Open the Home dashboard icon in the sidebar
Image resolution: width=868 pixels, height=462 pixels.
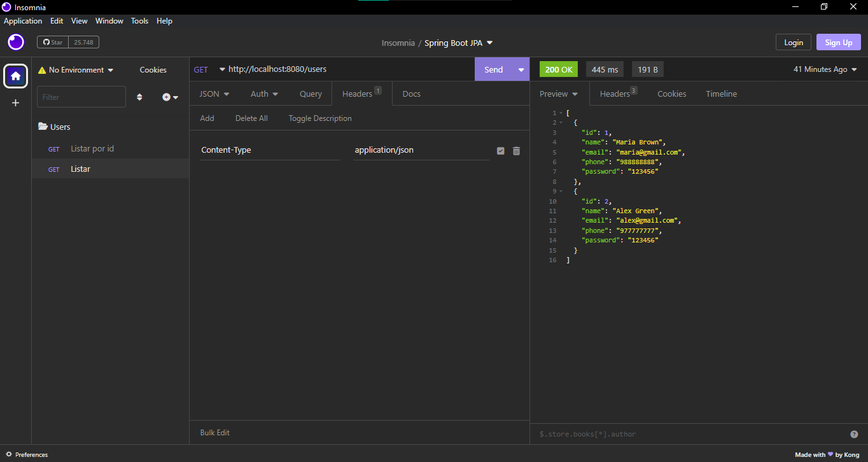point(15,76)
